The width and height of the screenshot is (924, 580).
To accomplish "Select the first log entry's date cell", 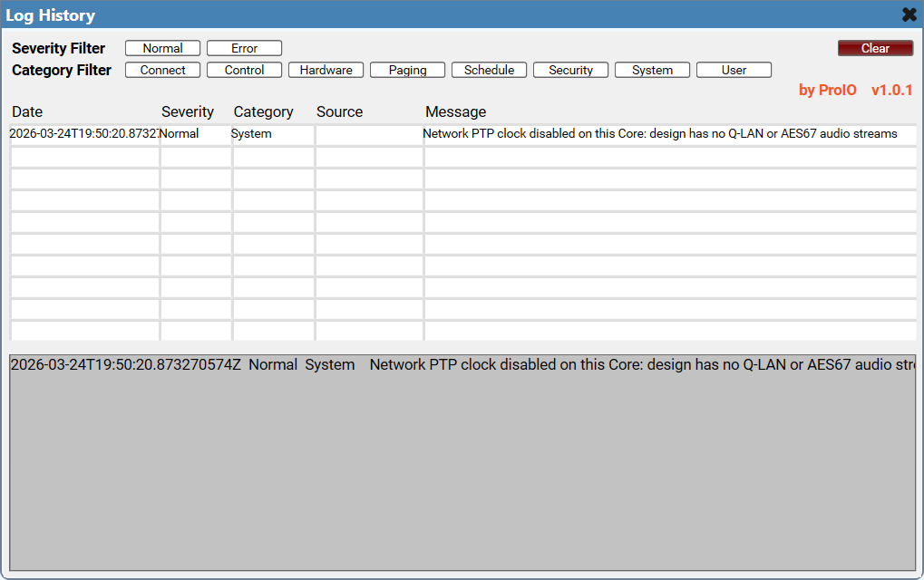I will [84, 134].
